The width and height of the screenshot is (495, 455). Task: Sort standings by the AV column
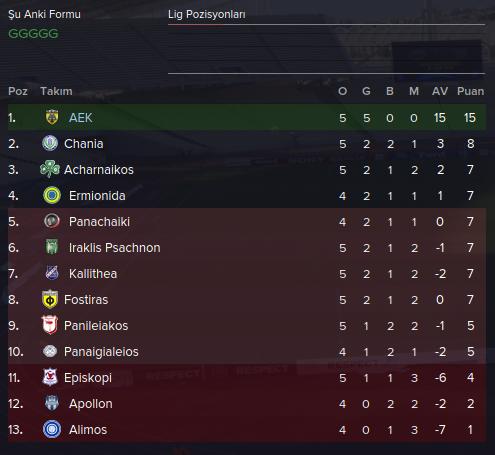point(440,91)
